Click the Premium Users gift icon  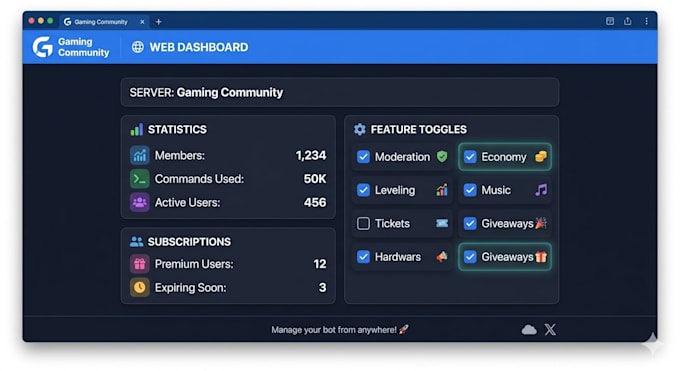click(140, 264)
